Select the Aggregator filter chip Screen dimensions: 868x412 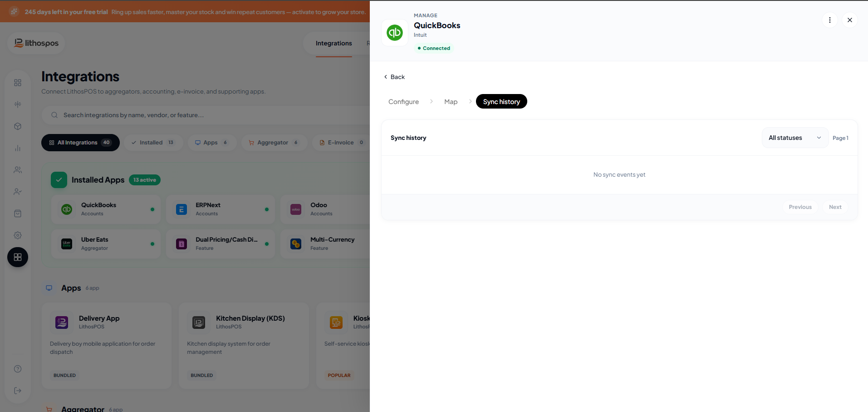click(274, 143)
